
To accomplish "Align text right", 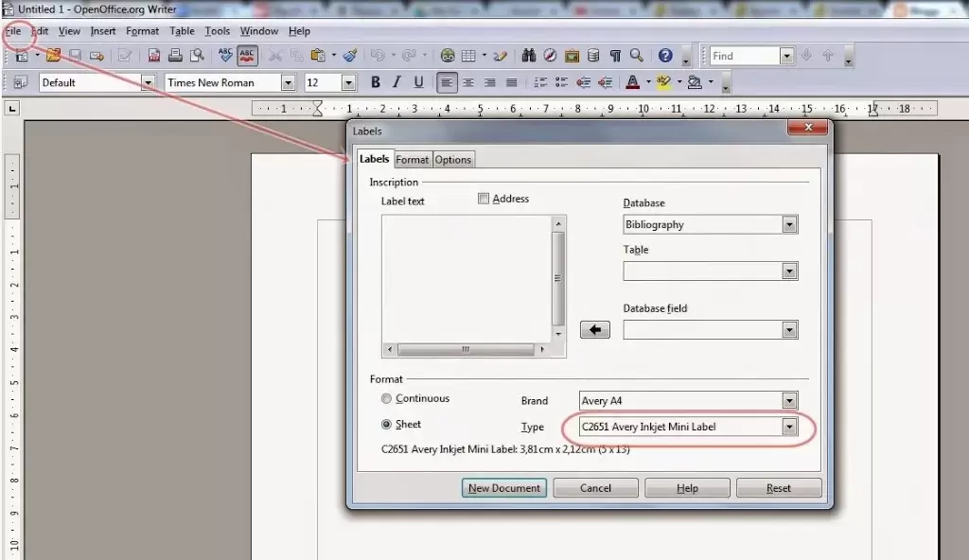I will pos(490,82).
